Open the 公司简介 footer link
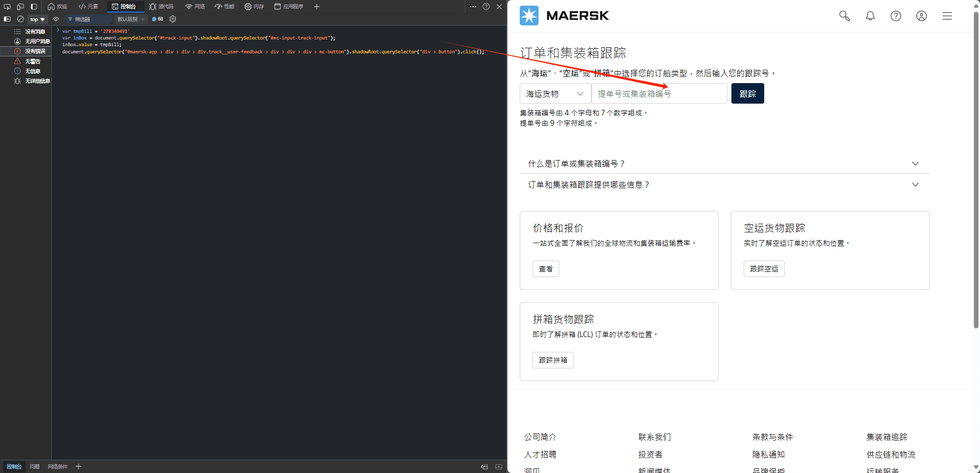Image resolution: width=980 pixels, height=473 pixels. [540, 437]
